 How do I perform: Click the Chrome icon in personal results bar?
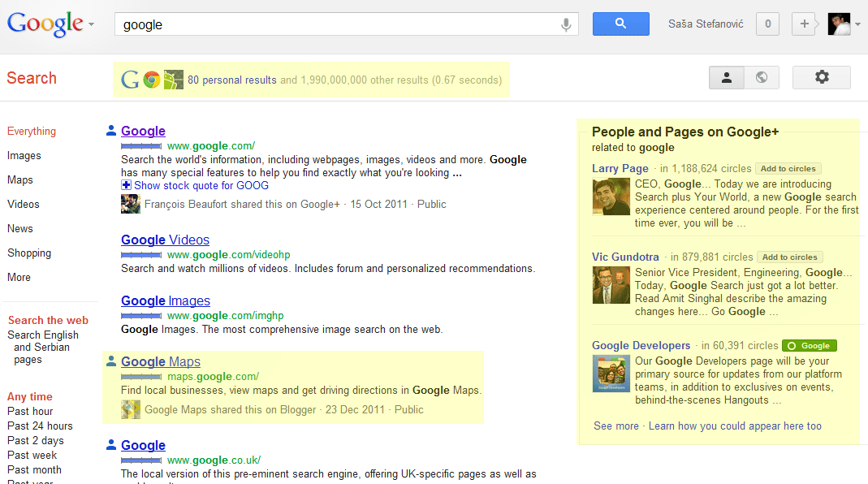(152, 80)
